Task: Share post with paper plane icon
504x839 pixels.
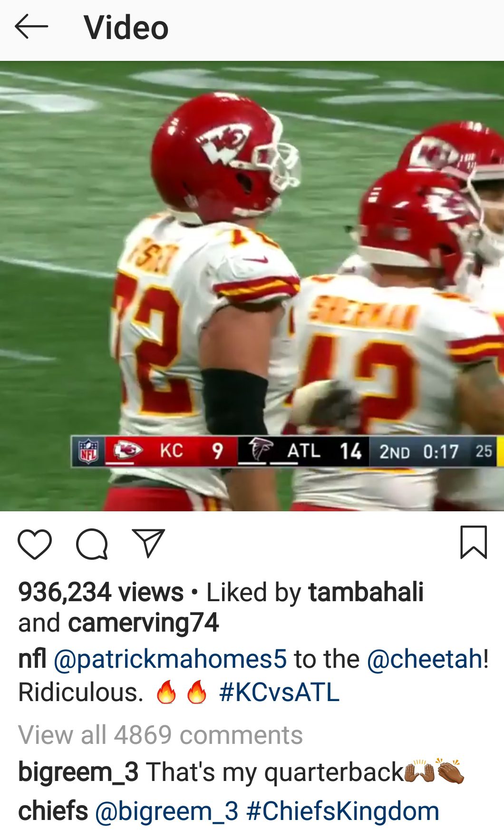Action: click(149, 543)
